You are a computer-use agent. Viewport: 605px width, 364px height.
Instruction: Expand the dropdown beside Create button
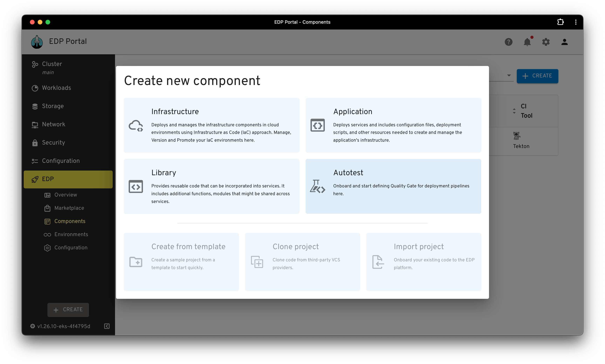point(509,75)
